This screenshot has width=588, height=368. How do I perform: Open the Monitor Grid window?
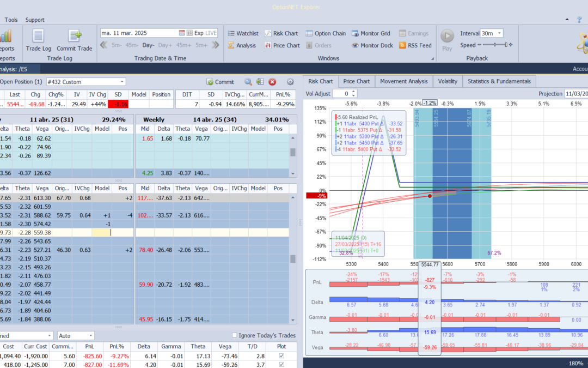(371, 33)
